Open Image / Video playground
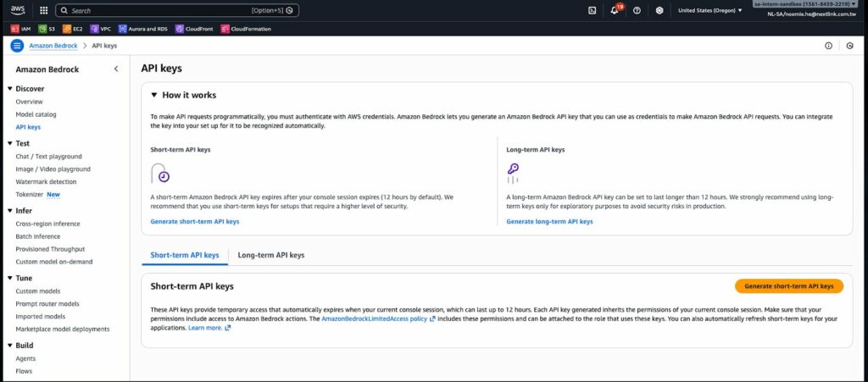 [53, 169]
